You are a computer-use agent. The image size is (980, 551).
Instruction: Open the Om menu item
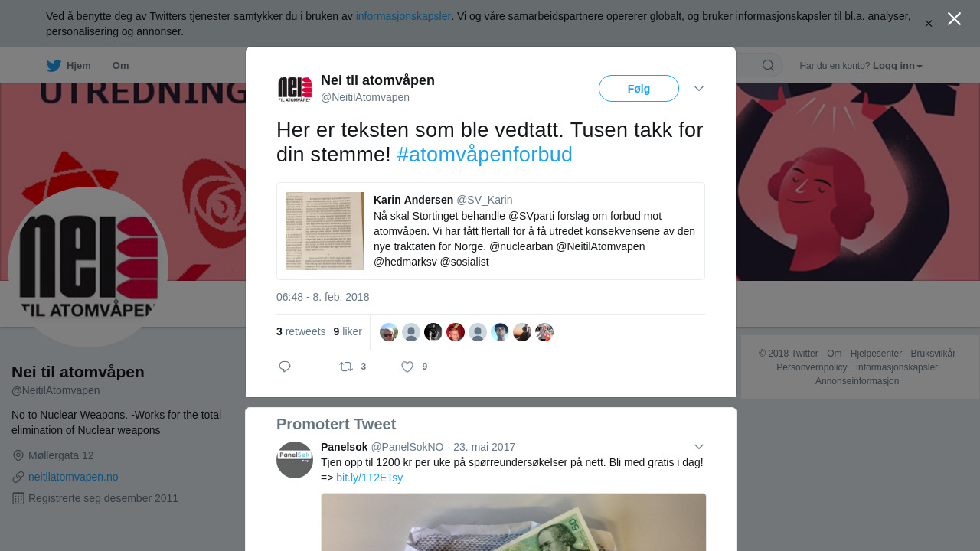[x=120, y=66]
